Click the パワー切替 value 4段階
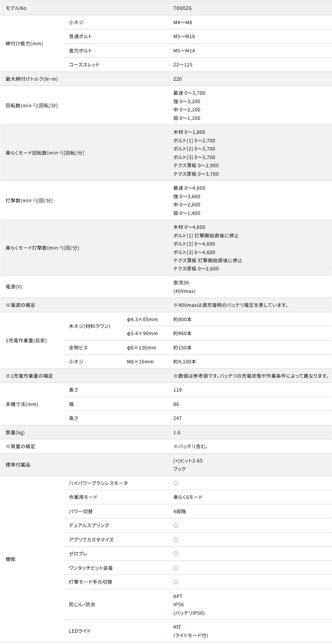The width and height of the screenshot is (332, 644). pos(180,512)
